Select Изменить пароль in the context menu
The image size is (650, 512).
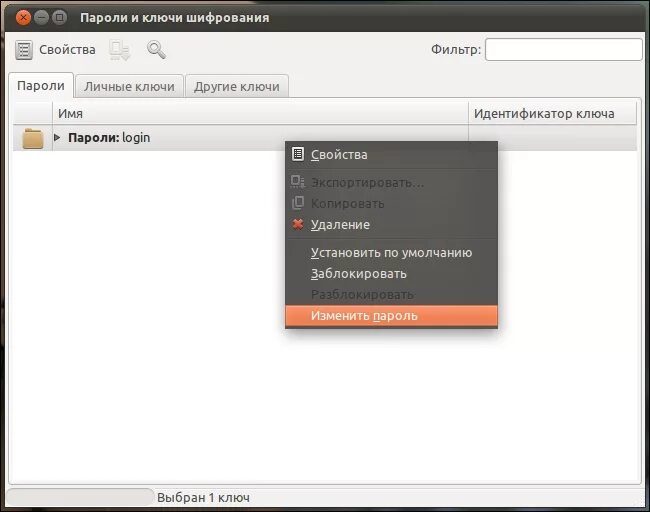pyautogui.click(x=391, y=316)
